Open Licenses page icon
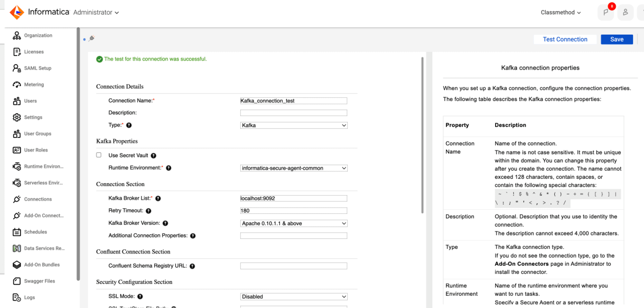Viewport: 644px width, 308px height. [x=17, y=52]
